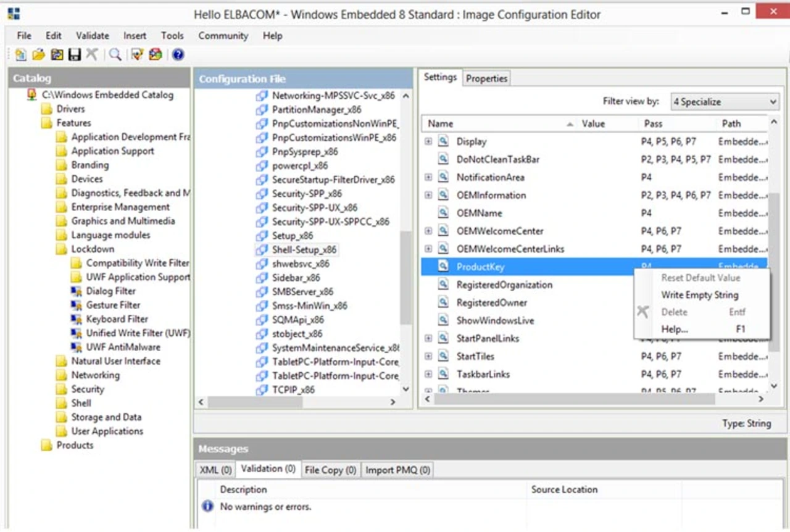The image size is (790, 532).
Task: Switch to the Properties tab
Action: [x=487, y=78]
